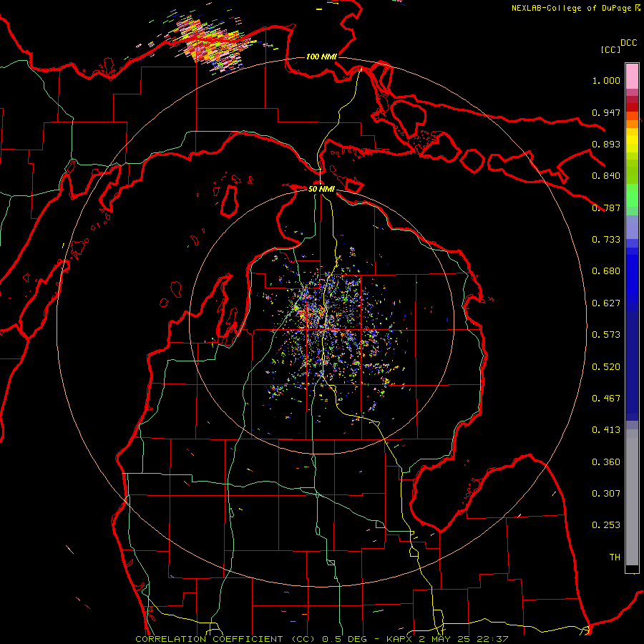The image size is (644, 644).
Task: Click the 0.627 legend value
Action: pyautogui.click(x=606, y=303)
